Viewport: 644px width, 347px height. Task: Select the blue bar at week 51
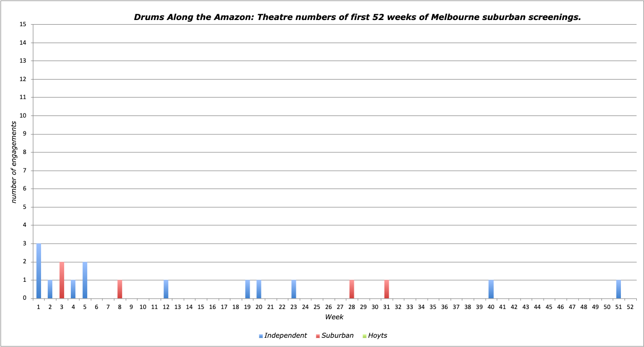click(x=619, y=290)
